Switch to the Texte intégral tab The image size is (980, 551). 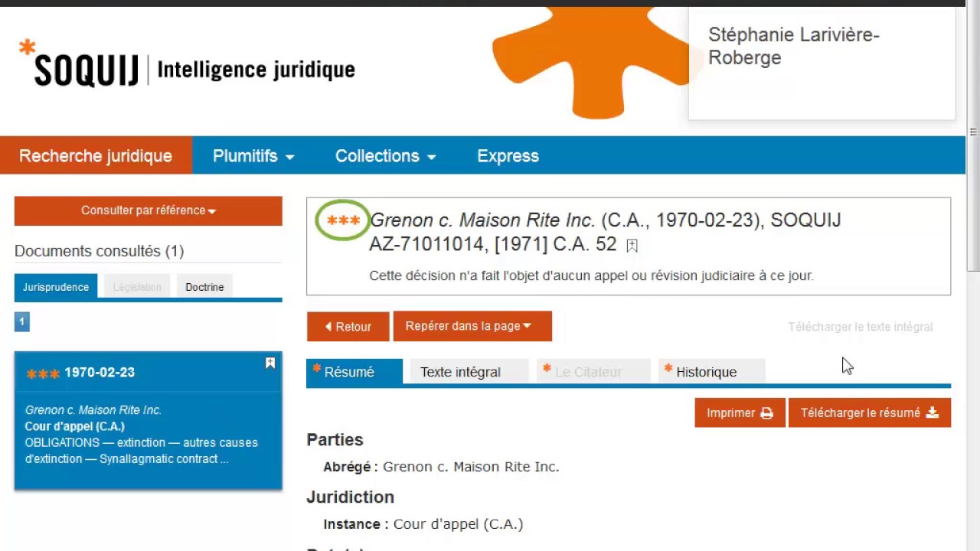pyautogui.click(x=460, y=372)
